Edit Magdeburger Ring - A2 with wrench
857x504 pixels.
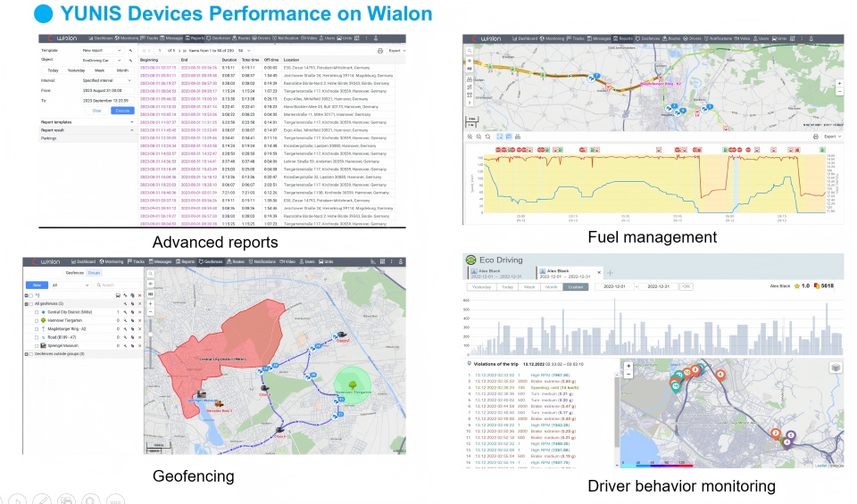tap(125, 329)
